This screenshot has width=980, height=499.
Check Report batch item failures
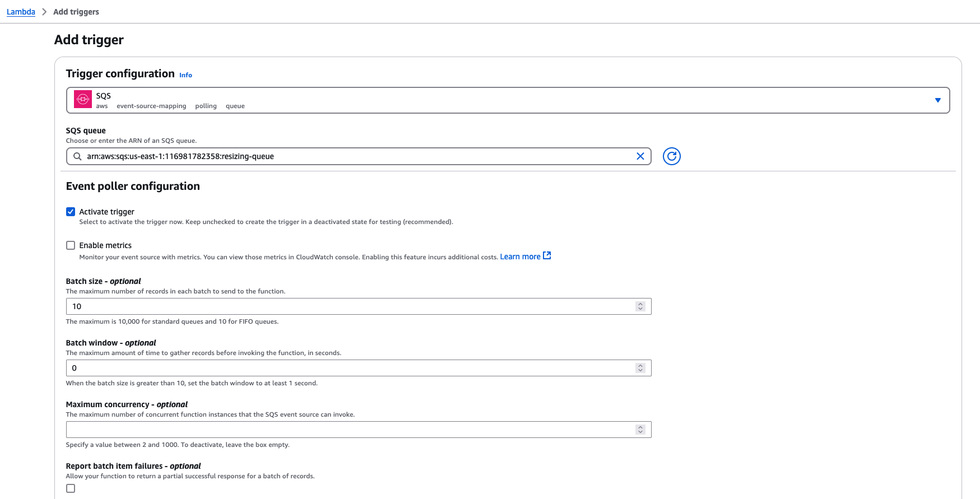tap(71, 488)
